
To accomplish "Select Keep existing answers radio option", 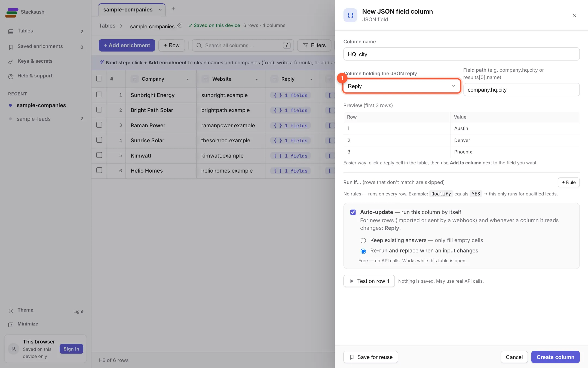I will pyautogui.click(x=363, y=241).
